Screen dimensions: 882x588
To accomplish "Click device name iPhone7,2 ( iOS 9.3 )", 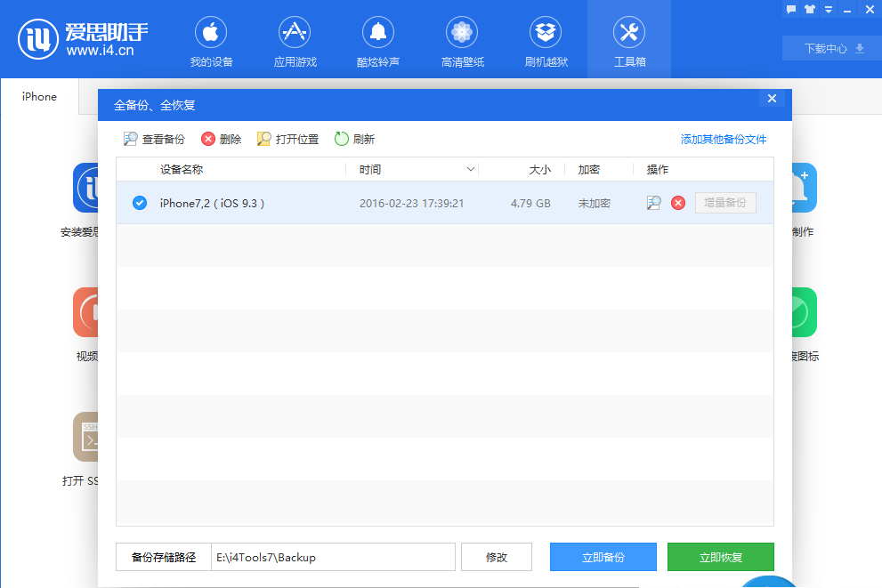I will (x=212, y=203).
